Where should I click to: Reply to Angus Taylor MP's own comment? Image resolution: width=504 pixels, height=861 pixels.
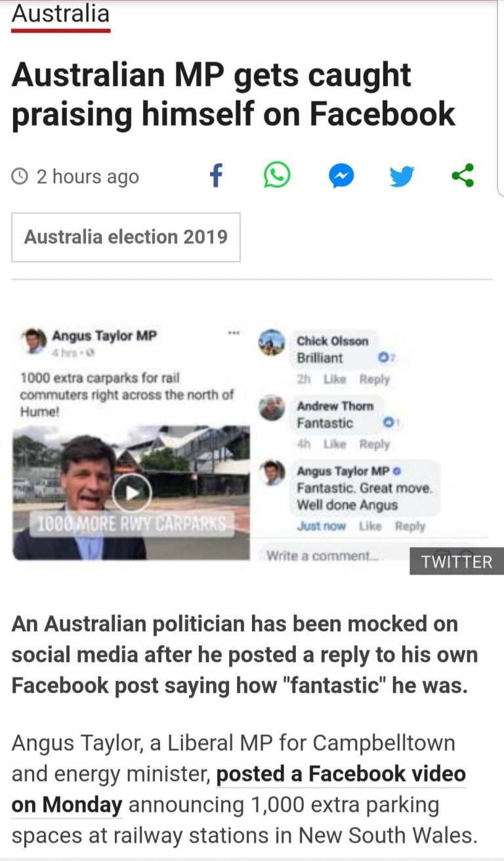point(410,526)
